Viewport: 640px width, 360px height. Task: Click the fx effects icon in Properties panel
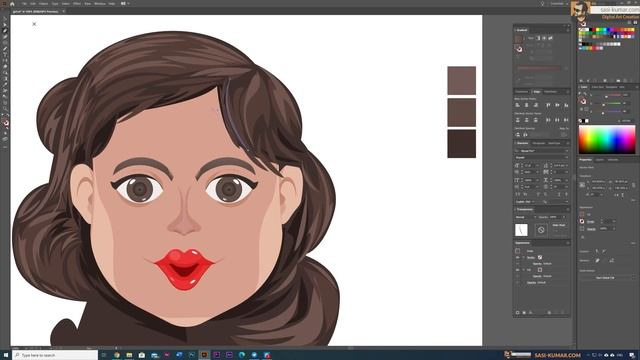tap(583, 237)
